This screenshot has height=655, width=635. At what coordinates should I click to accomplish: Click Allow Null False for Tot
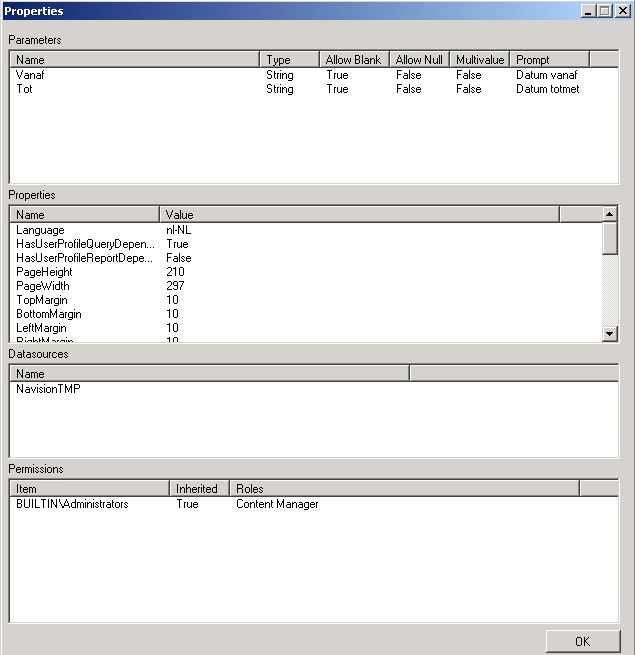[x=409, y=89]
